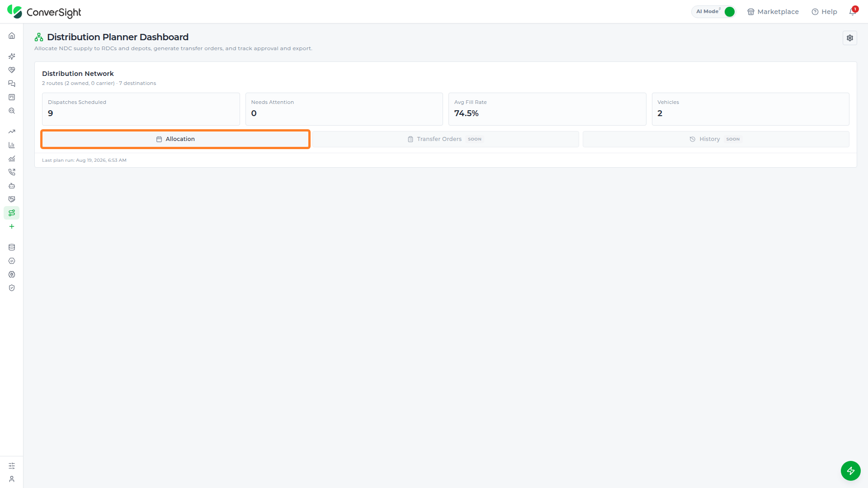The image size is (868, 488).
Task: Click the Needs Attention card
Action: pyautogui.click(x=344, y=109)
